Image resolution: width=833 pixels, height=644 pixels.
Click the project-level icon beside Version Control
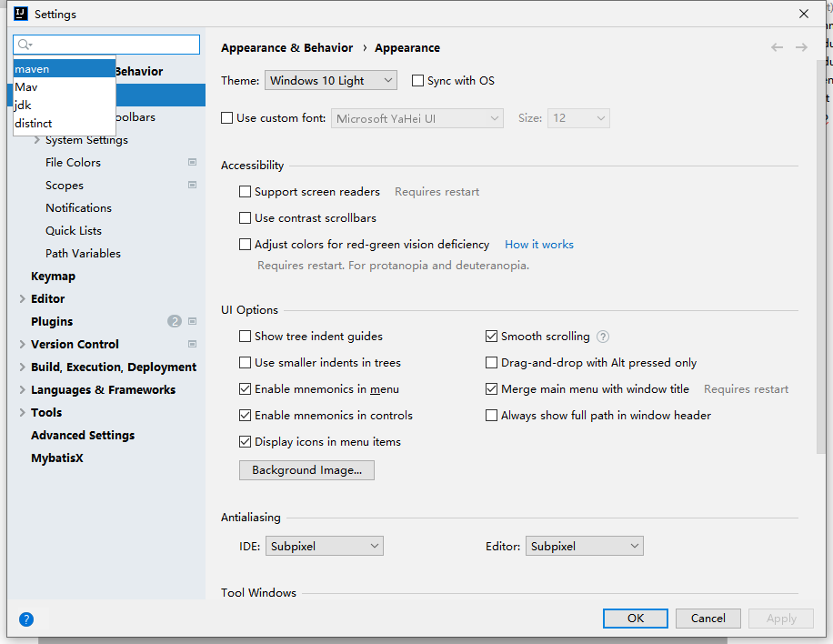tap(192, 344)
